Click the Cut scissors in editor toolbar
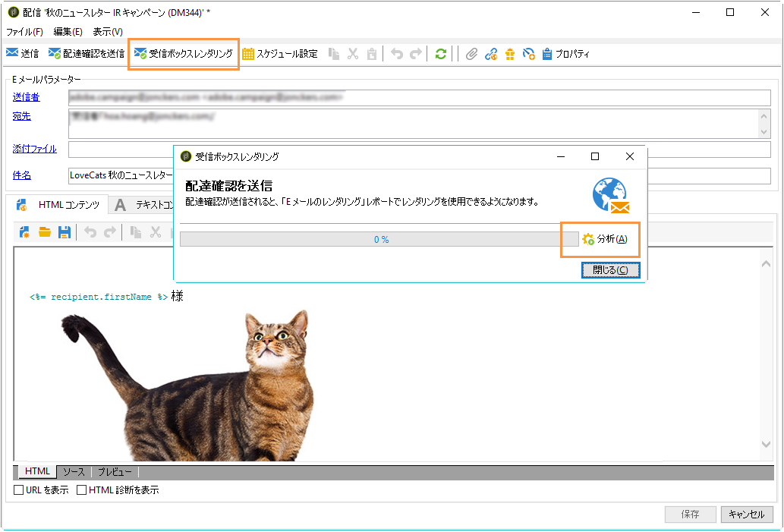The height and width of the screenshot is (532, 784). click(156, 232)
